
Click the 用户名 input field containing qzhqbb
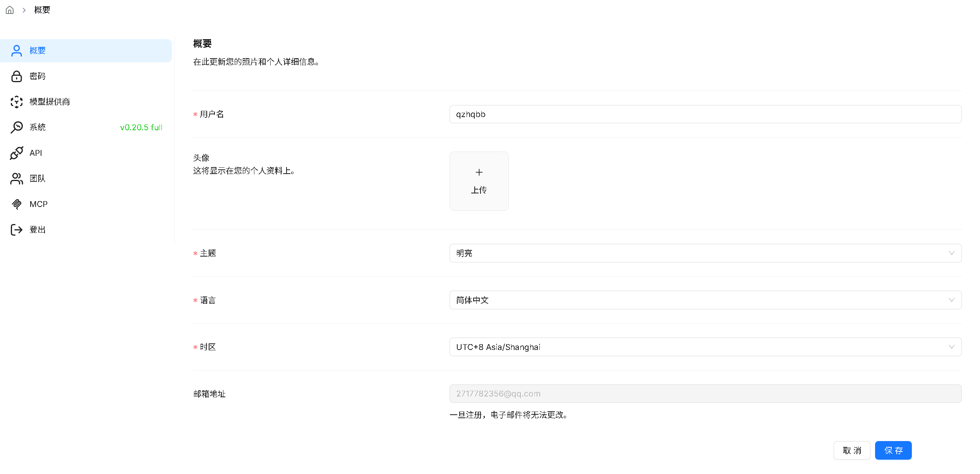click(705, 114)
